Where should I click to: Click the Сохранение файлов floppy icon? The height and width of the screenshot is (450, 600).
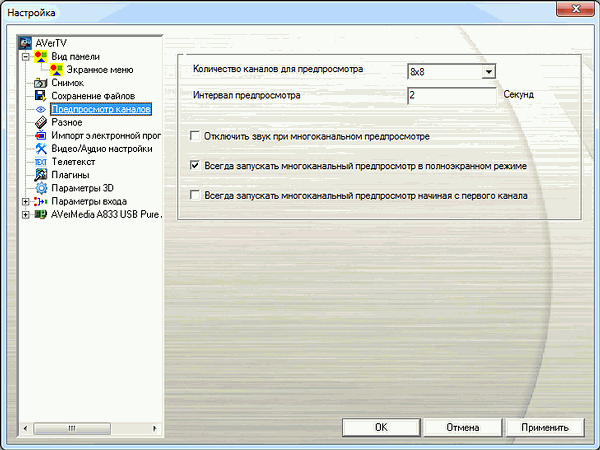pos(41,96)
